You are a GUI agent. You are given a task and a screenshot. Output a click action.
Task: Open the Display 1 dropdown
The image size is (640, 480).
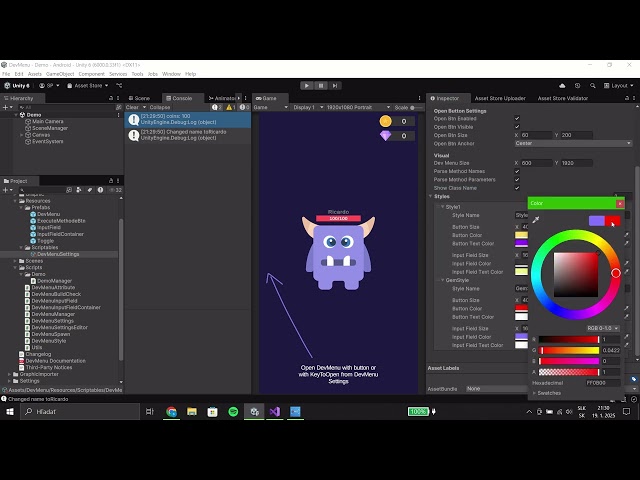coord(308,107)
